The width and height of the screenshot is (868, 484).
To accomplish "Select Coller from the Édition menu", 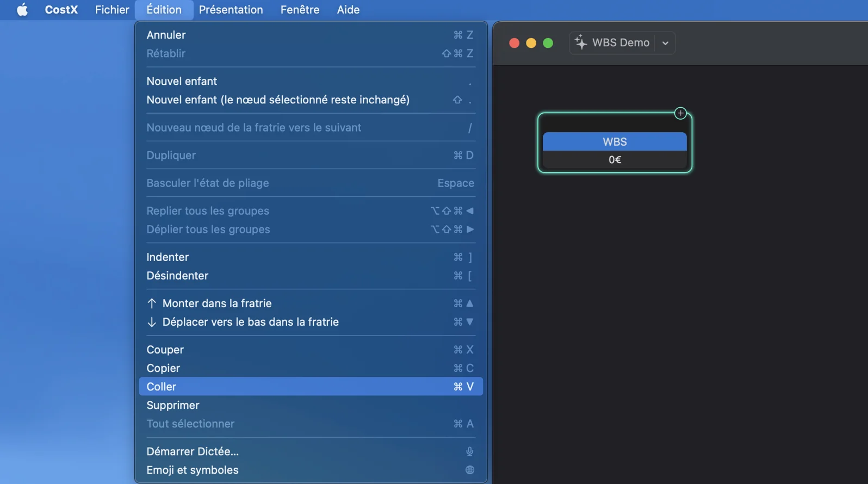I will point(162,387).
